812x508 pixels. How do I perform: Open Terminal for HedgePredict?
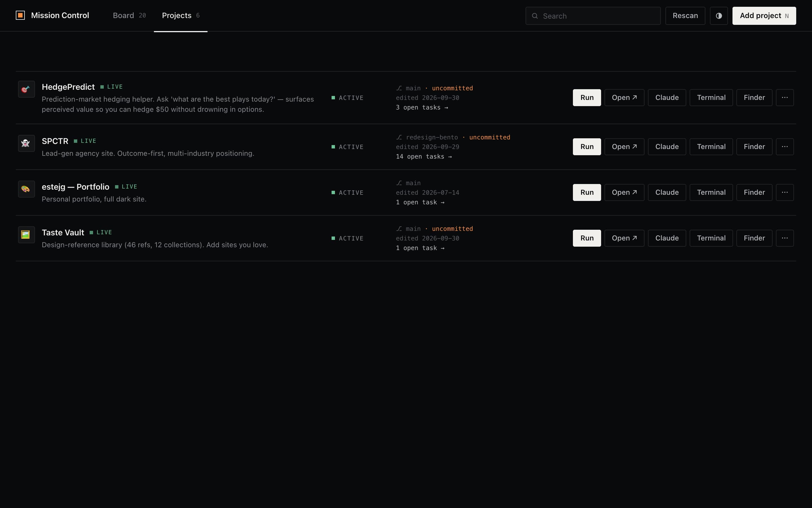711,97
